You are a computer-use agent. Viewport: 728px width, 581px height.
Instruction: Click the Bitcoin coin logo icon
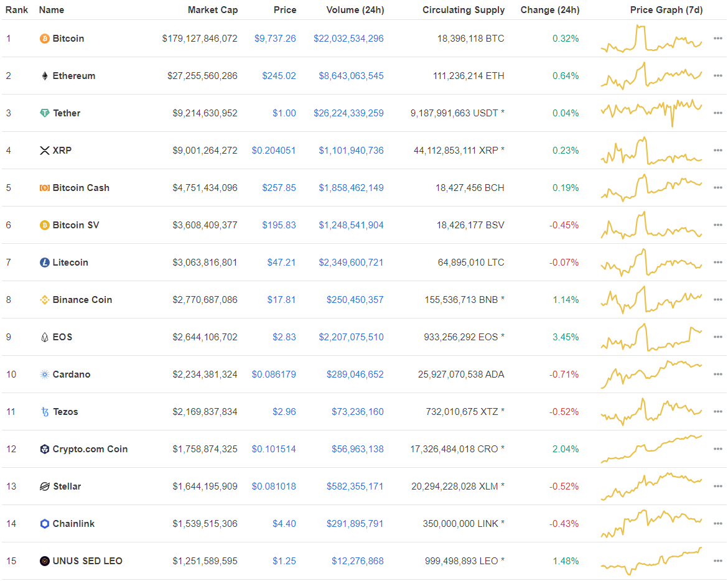click(45, 39)
